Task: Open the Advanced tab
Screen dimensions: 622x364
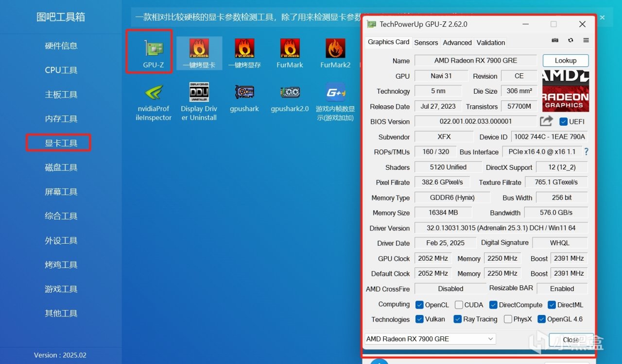Action: tap(457, 43)
